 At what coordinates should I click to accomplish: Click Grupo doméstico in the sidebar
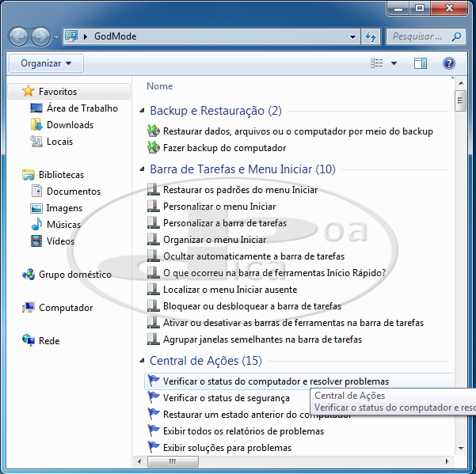pyautogui.click(x=75, y=275)
